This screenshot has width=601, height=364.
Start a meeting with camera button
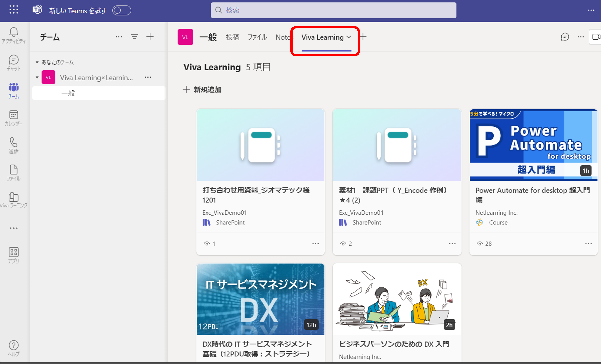(x=596, y=37)
